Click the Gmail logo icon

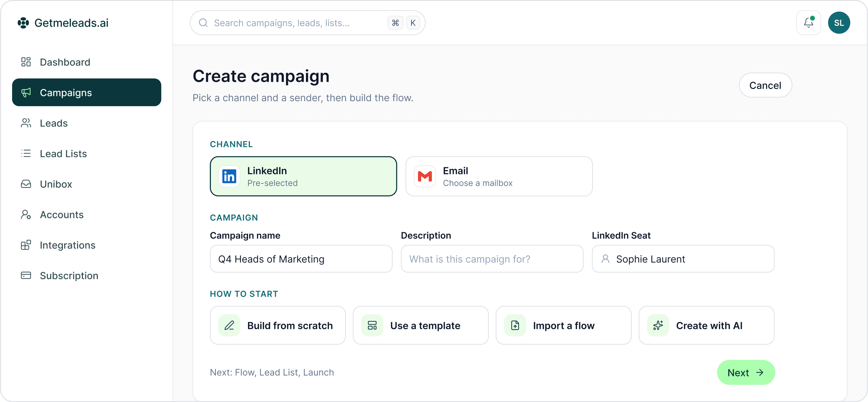(x=425, y=176)
